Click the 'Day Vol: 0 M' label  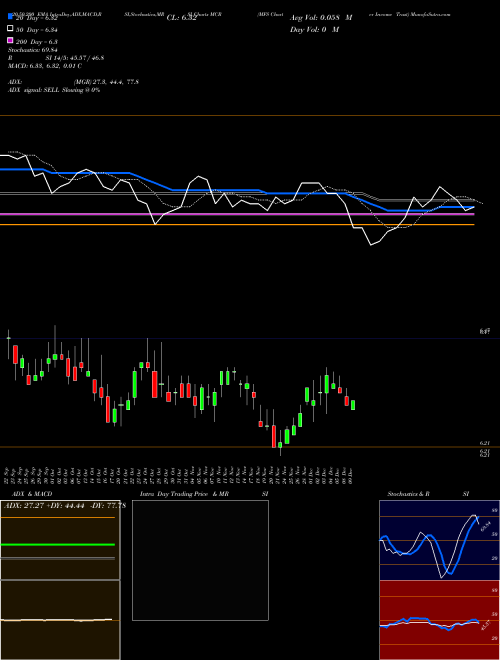pyautogui.click(x=314, y=29)
